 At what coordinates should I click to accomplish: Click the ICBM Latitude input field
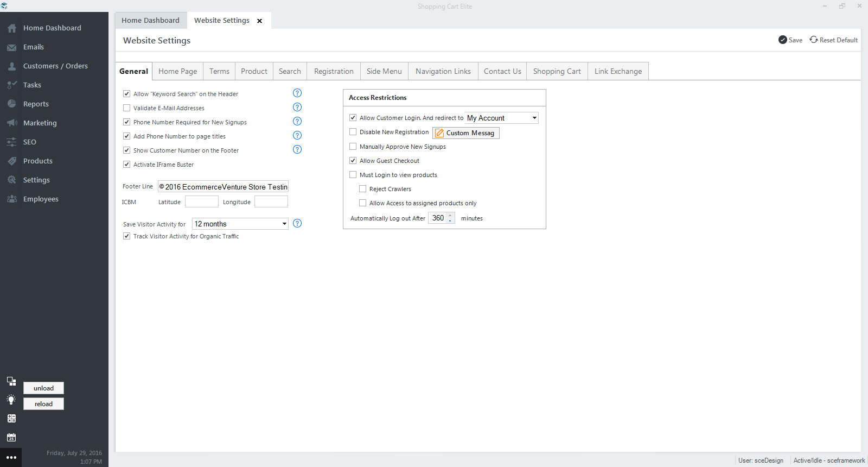(202, 201)
